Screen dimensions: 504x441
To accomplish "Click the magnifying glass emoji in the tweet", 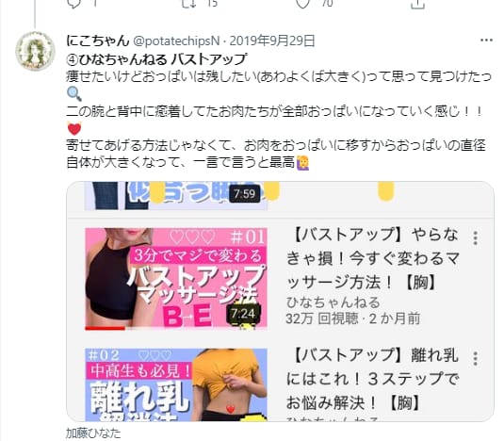I will (74, 94).
